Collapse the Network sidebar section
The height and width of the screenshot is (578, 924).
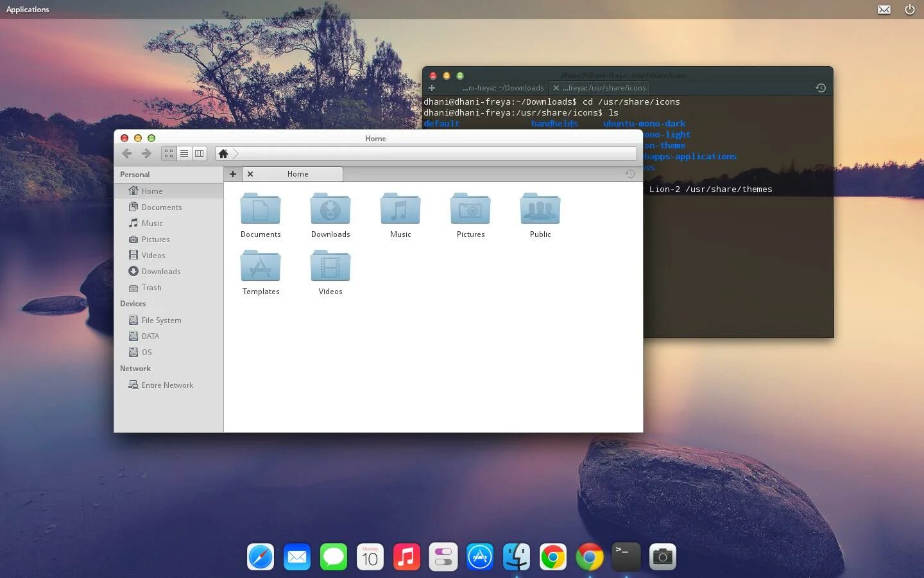(135, 369)
